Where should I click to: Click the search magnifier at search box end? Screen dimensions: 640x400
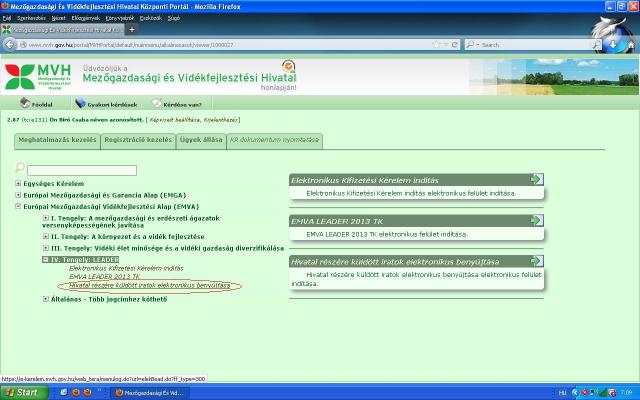coord(596,44)
